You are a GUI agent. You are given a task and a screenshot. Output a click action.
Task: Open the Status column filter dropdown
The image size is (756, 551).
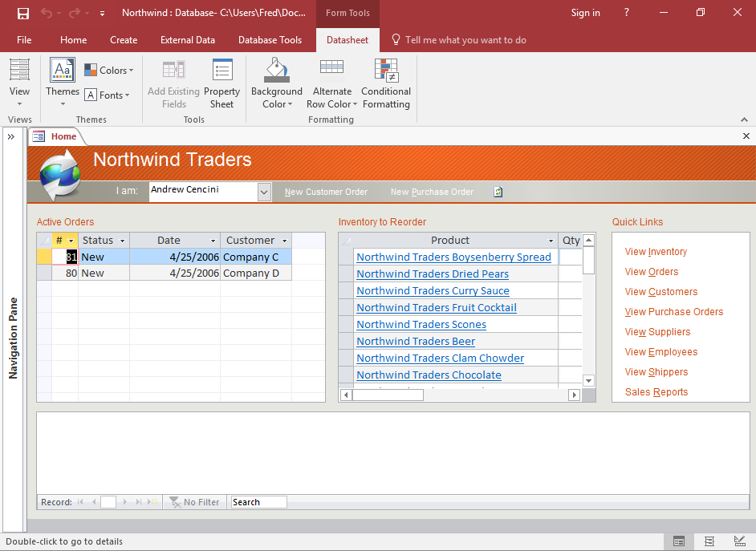123,241
